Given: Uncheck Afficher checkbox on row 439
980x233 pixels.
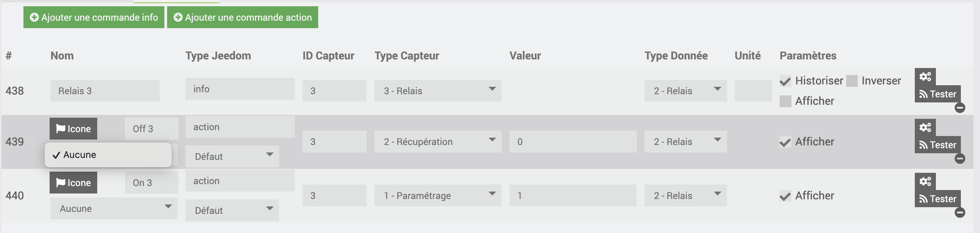Looking at the screenshot, I should click(785, 142).
